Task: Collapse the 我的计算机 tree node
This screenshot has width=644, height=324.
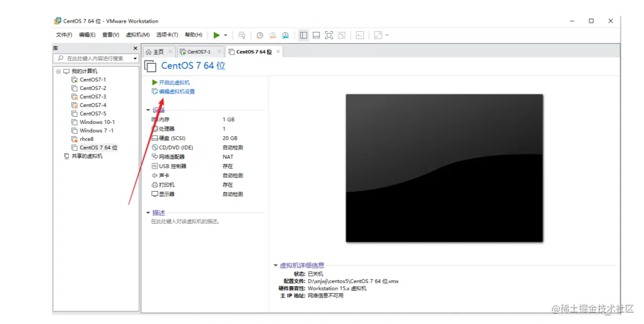Action: coord(59,71)
